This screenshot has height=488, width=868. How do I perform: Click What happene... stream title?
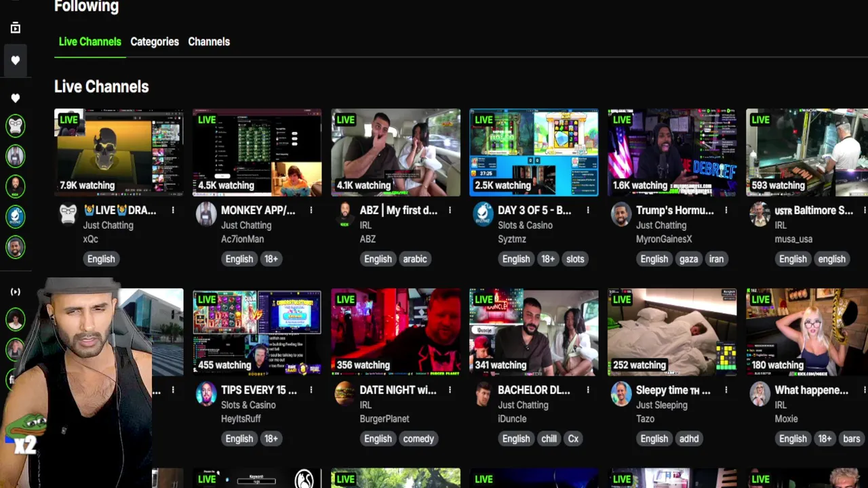(x=812, y=390)
